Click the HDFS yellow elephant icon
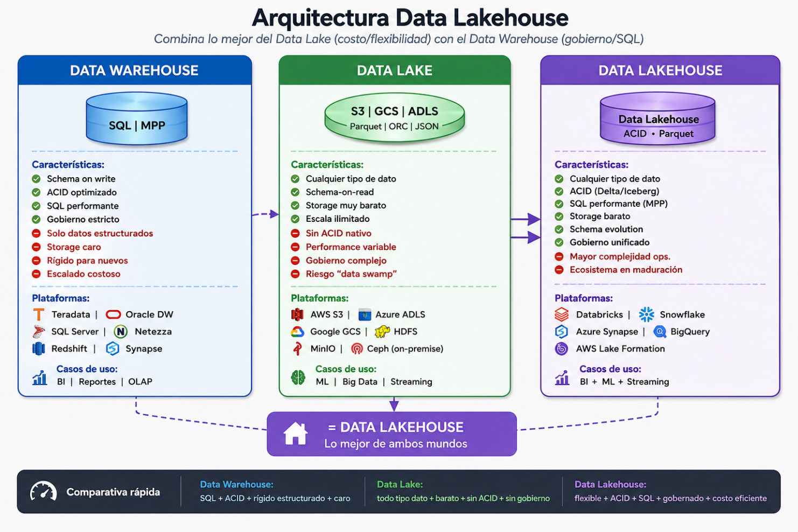 382,332
